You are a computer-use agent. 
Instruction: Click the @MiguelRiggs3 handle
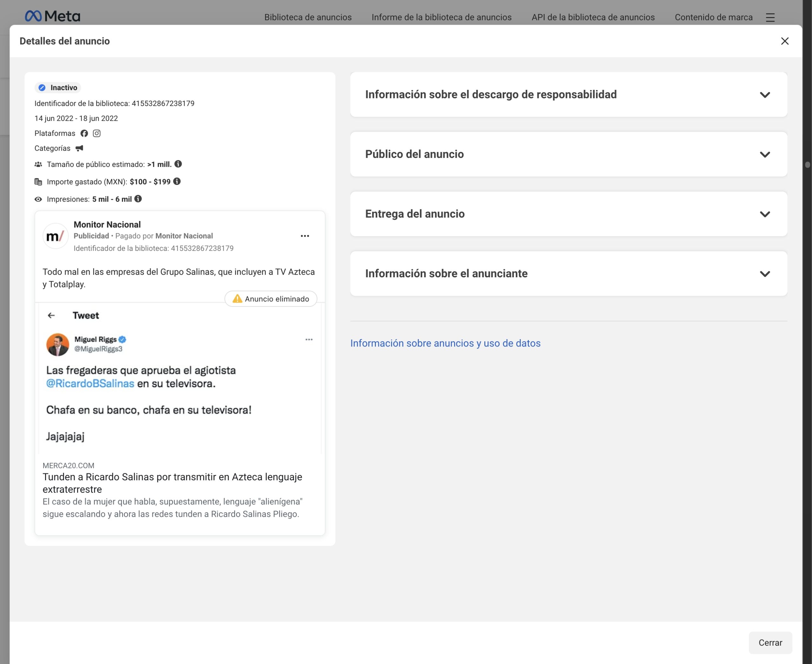point(98,349)
